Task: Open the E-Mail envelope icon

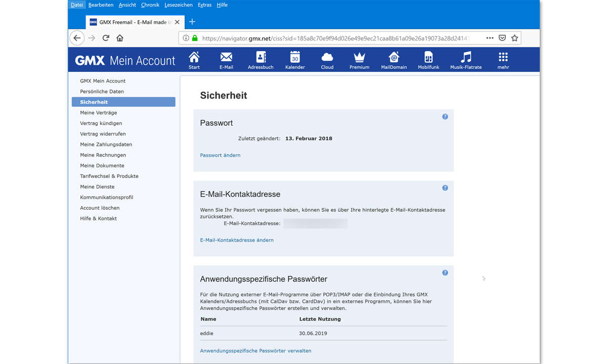Action: point(226,57)
